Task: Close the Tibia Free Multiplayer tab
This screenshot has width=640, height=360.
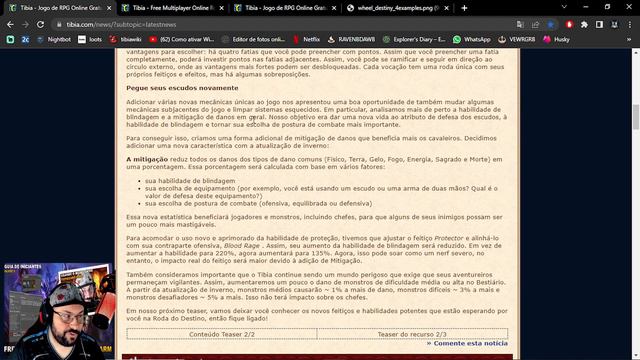Action: coord(222,8)
